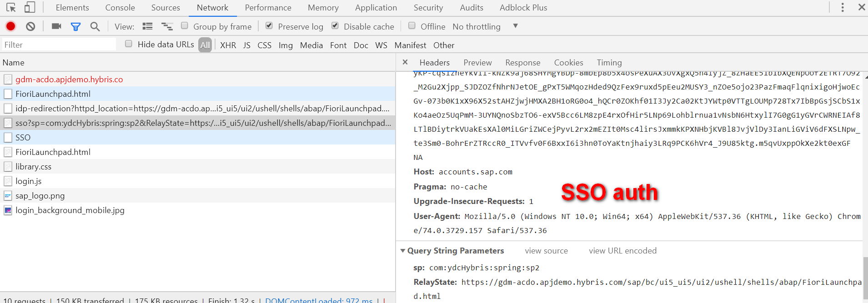The height and width of the screenshot is (303, 868).
Task: Close the DevTools panel
Action: pos(862,7)
